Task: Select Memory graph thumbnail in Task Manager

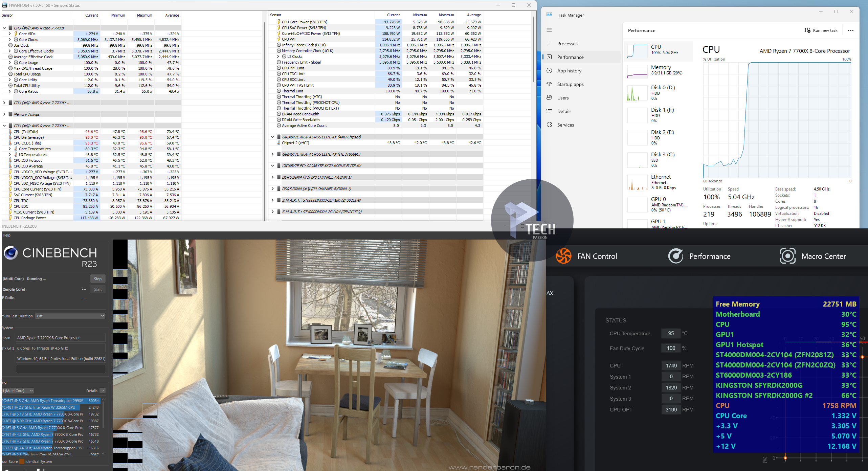Action: coord(637,71)
